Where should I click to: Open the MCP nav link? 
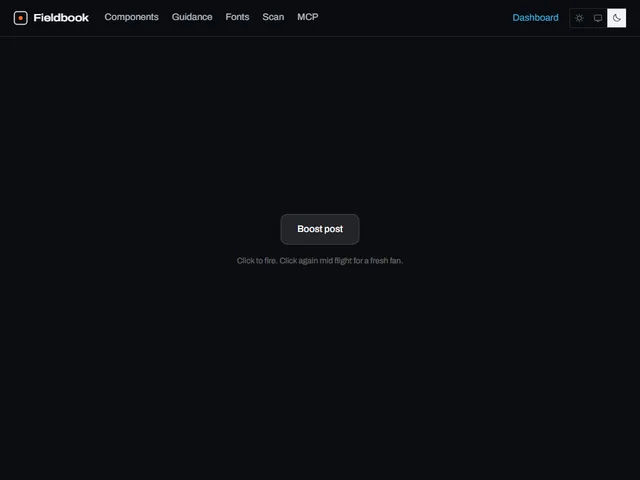coord(308,17)
